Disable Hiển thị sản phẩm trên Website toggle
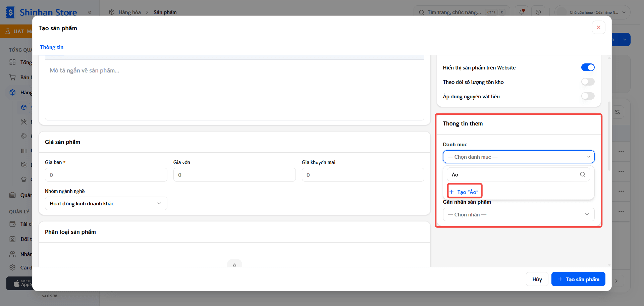This screenshot has height=306, width=644. (x=588, y=67)
